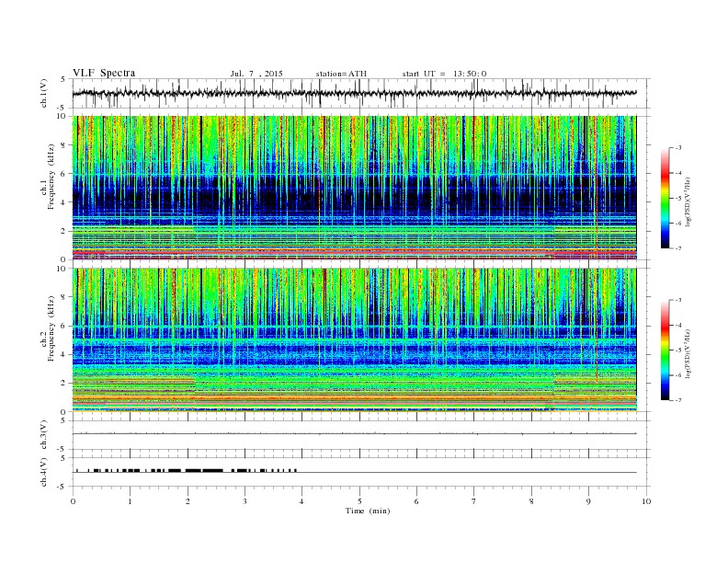Click the '2' label on the time axis
The width and height of the screenshot is (728, 563).
[188, 501]
